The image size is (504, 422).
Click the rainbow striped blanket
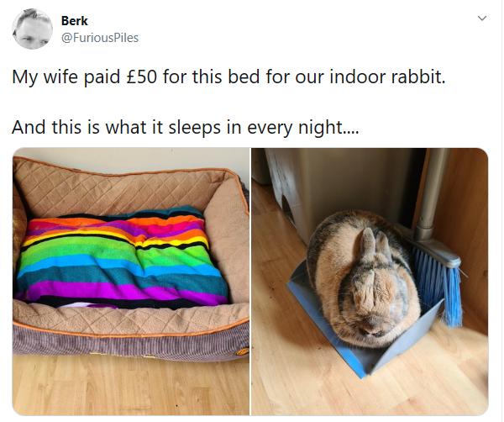pyautogui.click(x=122, y=257)
